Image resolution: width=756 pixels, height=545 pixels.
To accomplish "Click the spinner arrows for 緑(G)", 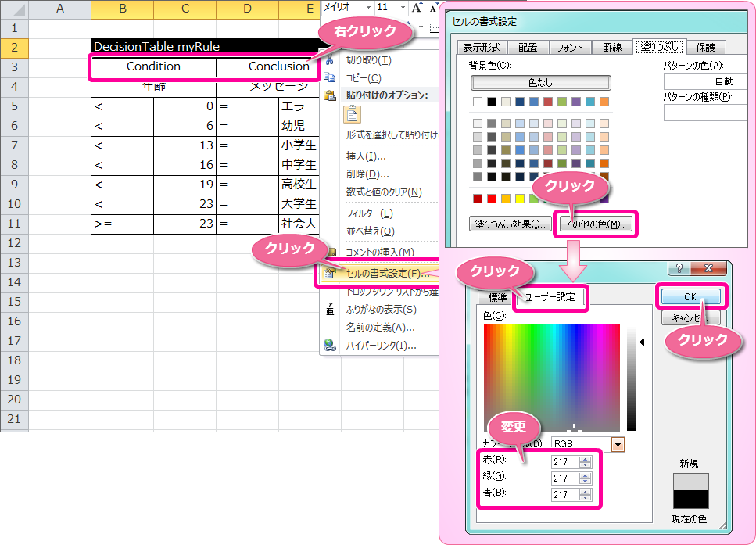I will [x=586, y=479].
